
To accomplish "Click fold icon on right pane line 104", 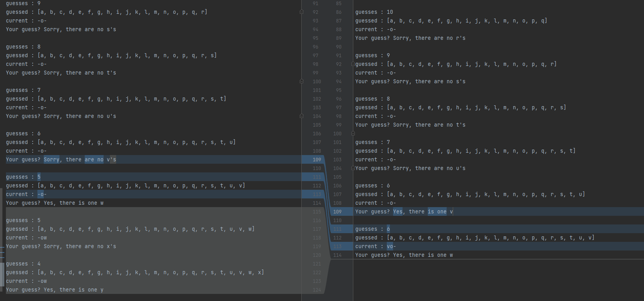I will (x=353, y=168).
